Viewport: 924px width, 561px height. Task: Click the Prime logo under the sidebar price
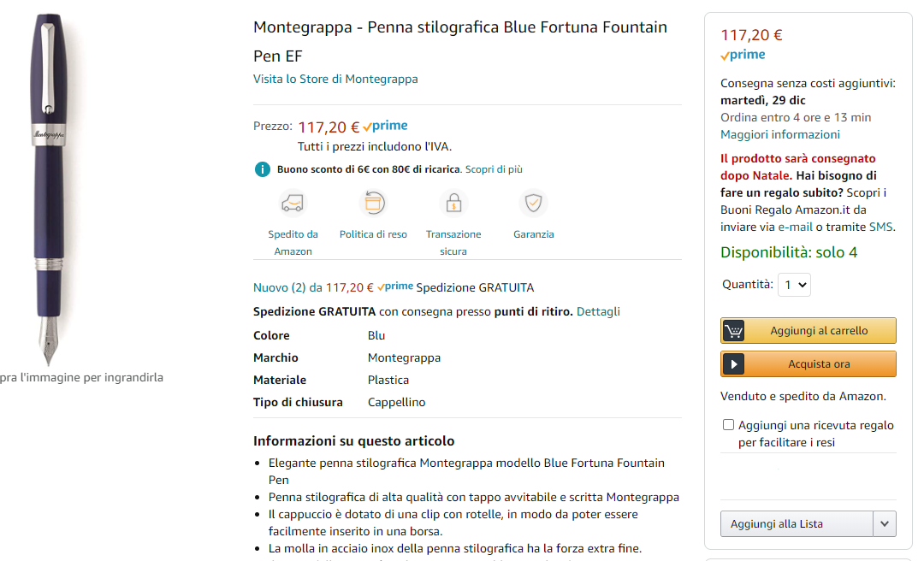pyautogui.click(x=743, y=55)
